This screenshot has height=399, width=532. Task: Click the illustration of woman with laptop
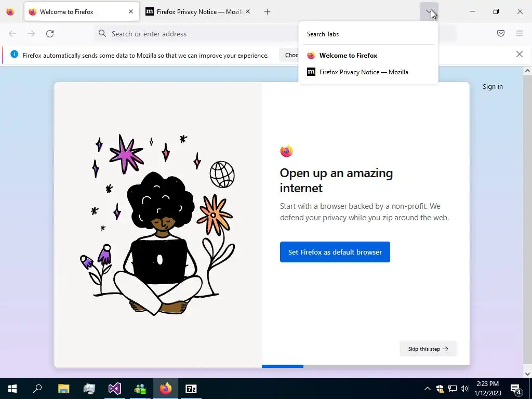tap(158, 224)
